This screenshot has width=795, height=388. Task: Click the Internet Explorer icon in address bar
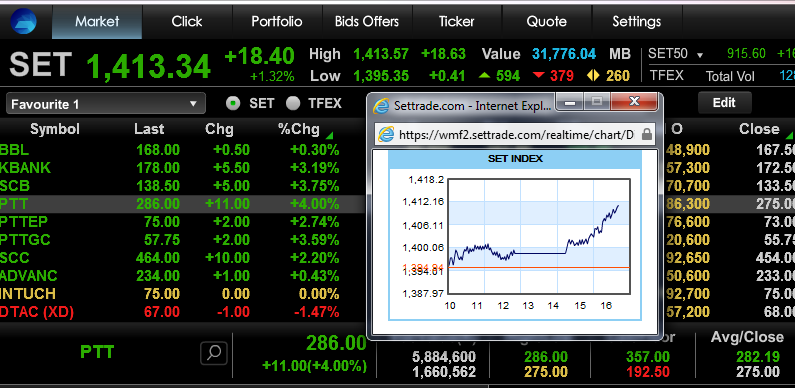(x=386, y=134)
